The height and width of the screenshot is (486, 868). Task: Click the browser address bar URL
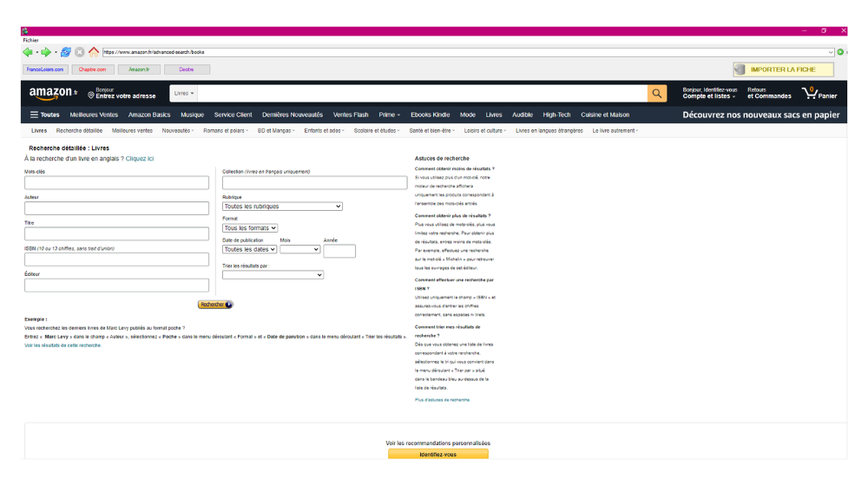click(x=465, y=52)
